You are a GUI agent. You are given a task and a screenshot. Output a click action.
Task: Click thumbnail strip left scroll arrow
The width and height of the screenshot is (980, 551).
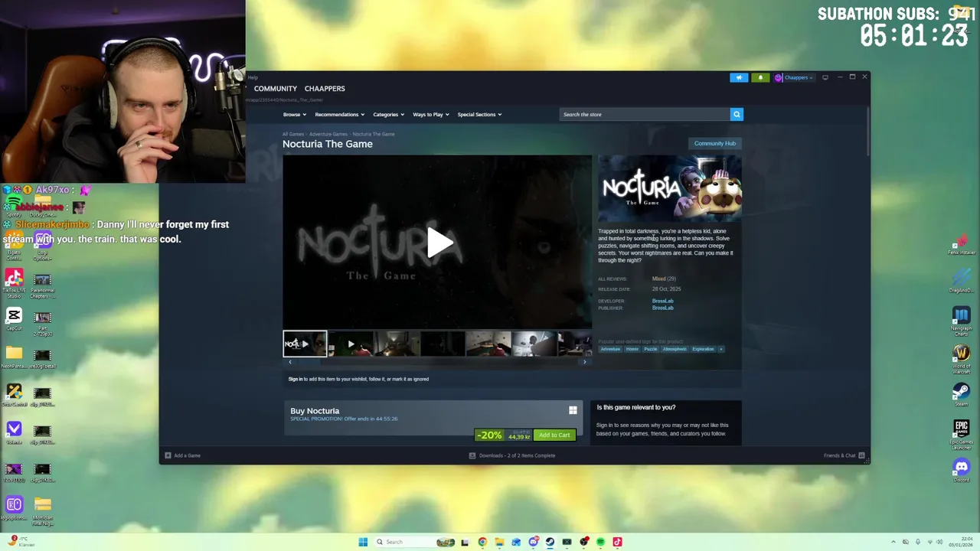(289, 362)
